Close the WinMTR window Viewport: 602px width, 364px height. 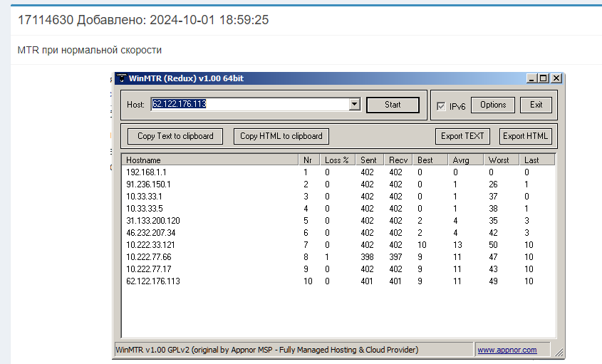tap(556, 78)
